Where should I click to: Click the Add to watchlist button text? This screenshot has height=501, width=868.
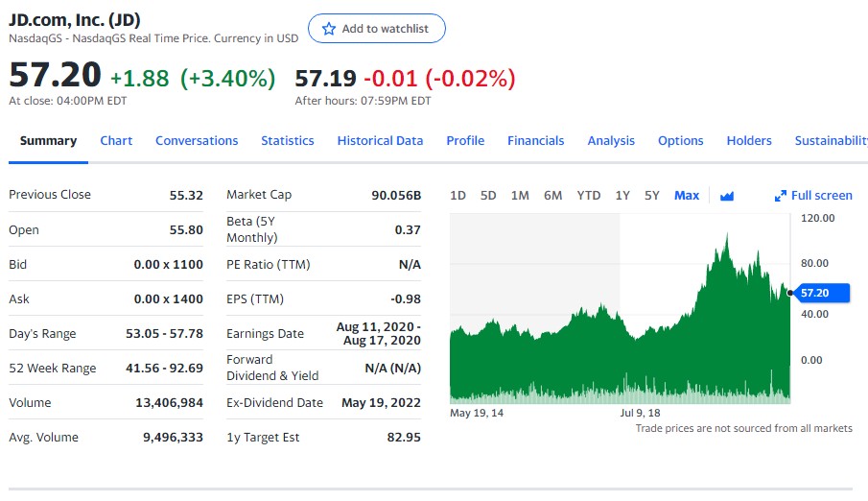(386, 29)
